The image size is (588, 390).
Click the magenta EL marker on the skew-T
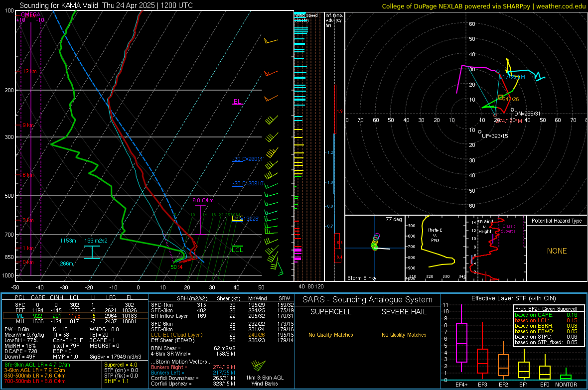coord(237,102)
